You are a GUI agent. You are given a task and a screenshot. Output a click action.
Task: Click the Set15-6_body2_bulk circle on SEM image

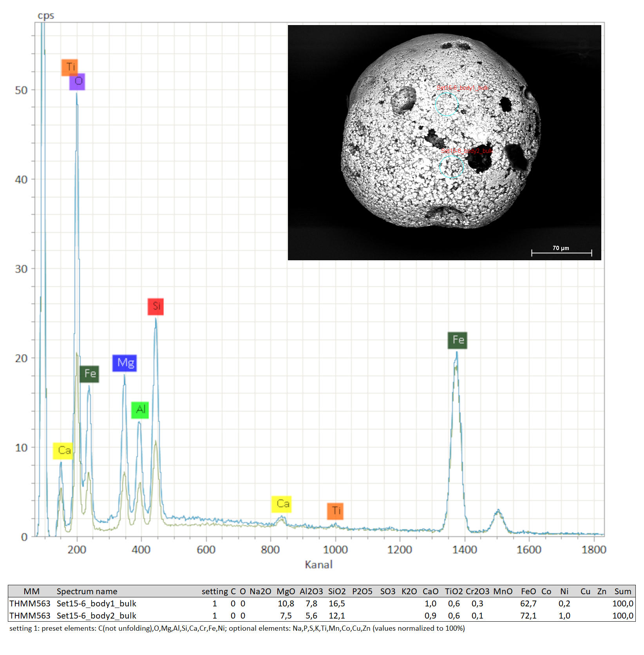(x=451, y=167)
